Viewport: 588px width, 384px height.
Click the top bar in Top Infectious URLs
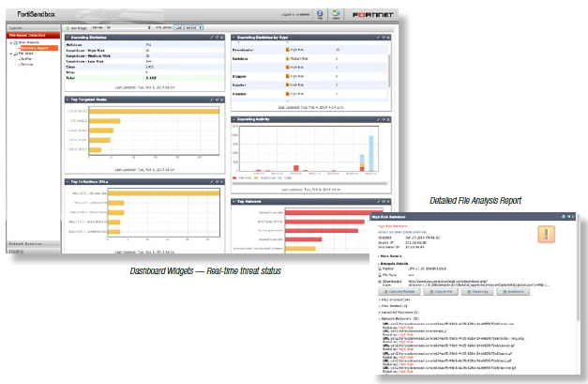(x=164, y=193)
